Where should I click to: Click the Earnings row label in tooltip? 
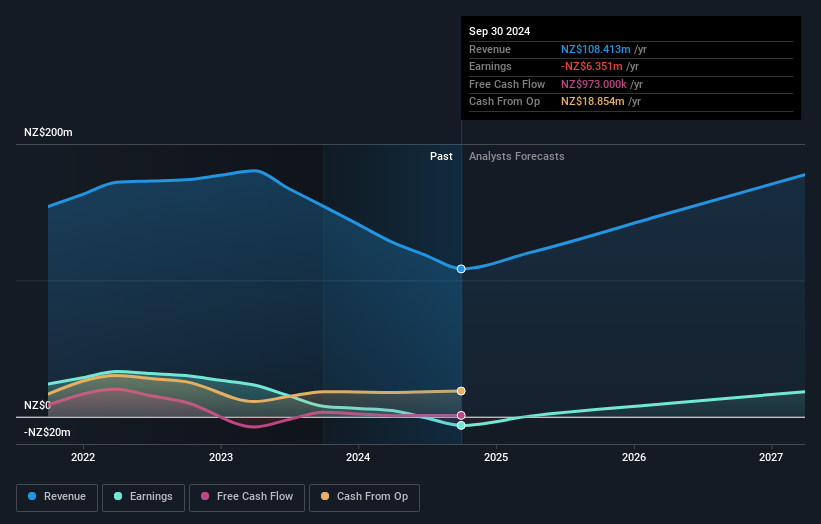point(490,66)
